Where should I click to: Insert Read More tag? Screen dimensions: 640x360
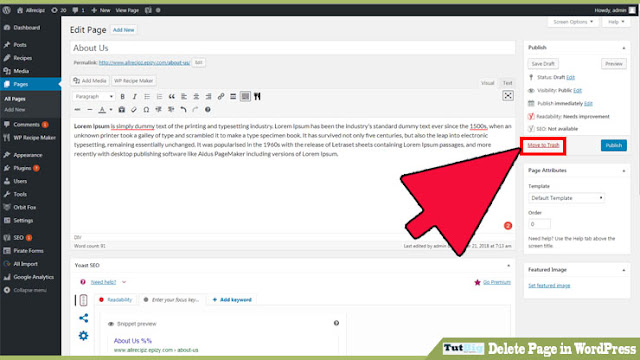(x=233, y=96)
